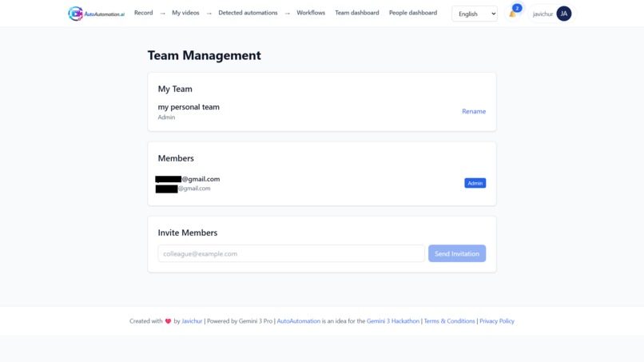Click the Team Management heading
This screenshot has width=644, height=362.
(204, 55)
